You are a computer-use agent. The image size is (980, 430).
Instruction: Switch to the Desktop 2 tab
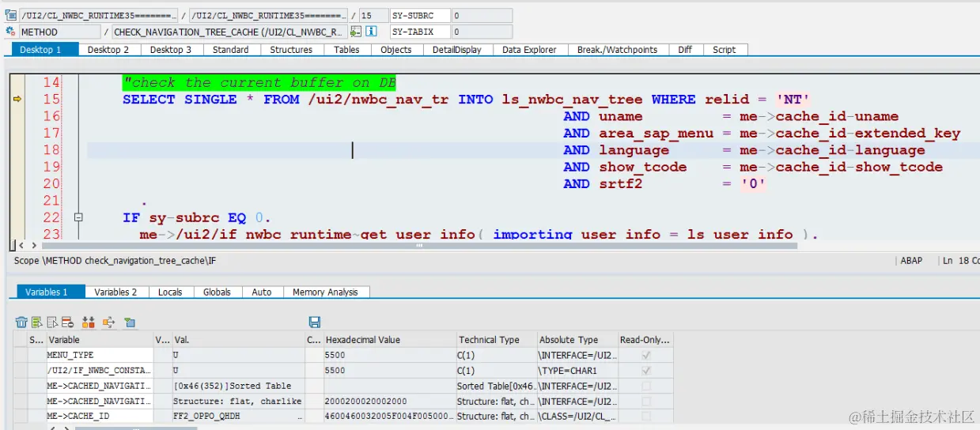tap(108, 49)
